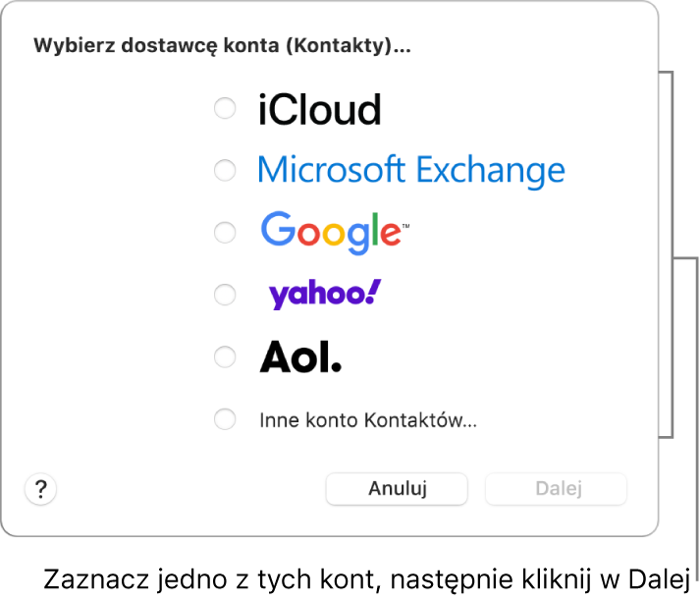Click the callout bracket right of the account list
This screenshot has height=601, width=700.
671,253
